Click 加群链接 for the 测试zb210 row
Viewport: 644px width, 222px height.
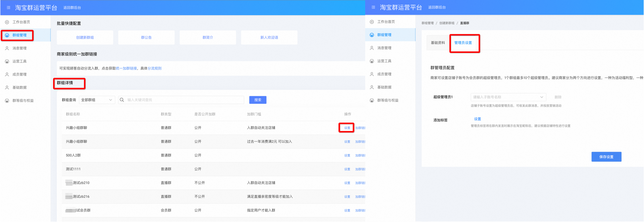tap(360, 183)
